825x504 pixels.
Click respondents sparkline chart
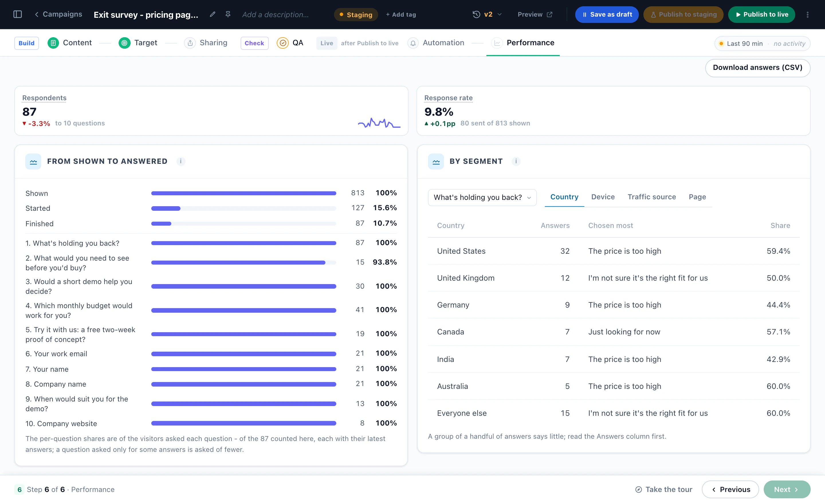379,123
